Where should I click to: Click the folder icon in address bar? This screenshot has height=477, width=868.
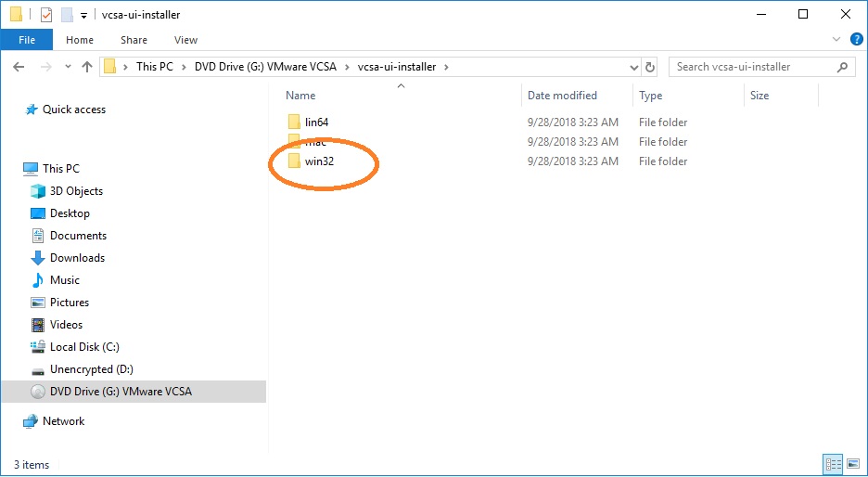109,67
